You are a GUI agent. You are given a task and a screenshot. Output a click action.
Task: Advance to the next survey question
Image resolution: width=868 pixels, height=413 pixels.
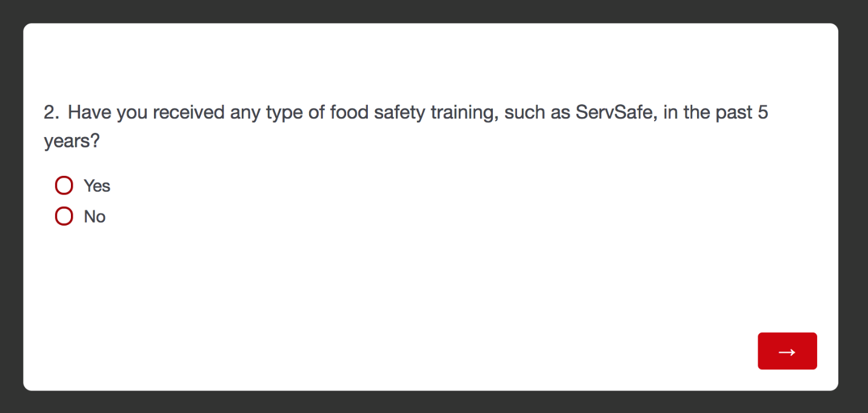tap(787, 351)
